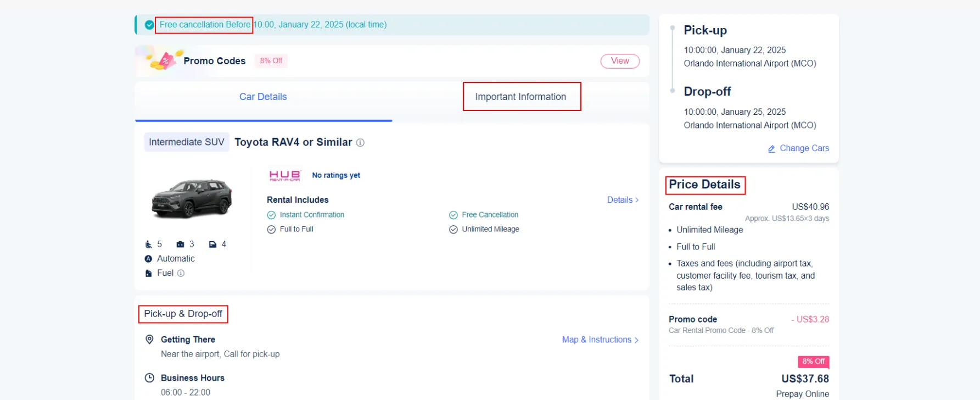Click the Instant Confirmation check icon
Screen dimensions: 980x400
[x=271, y=215]
